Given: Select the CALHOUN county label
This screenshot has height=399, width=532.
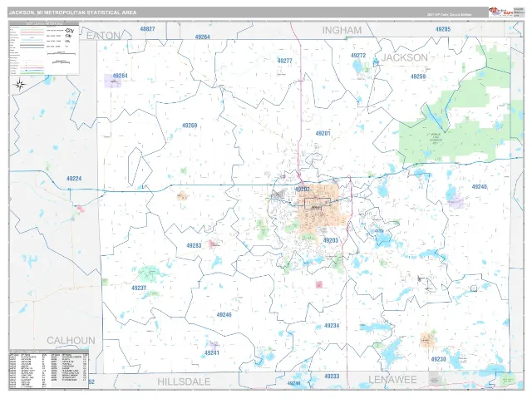Looking at the screenshot, I should [x=71, y=340].
